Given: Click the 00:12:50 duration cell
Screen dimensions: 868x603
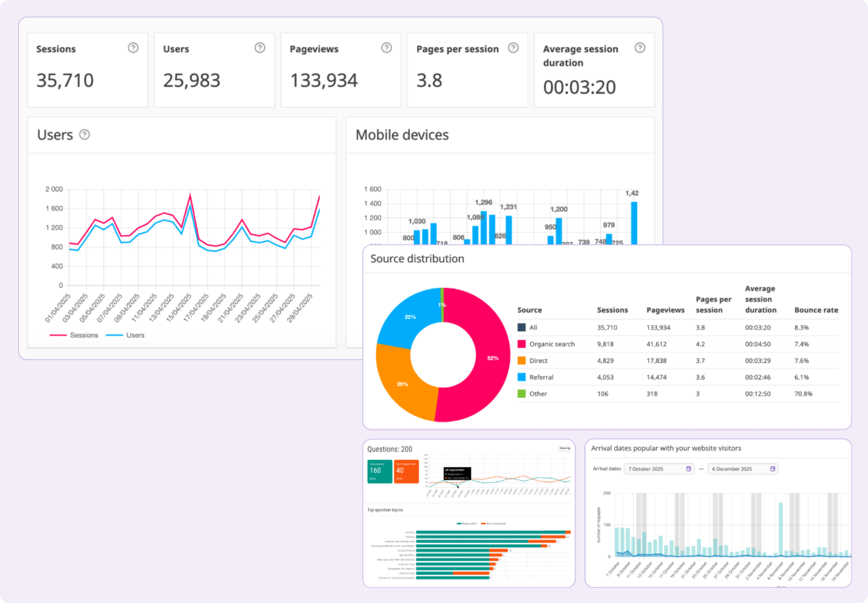Looking at the screenshot, I should pos(757,394).
